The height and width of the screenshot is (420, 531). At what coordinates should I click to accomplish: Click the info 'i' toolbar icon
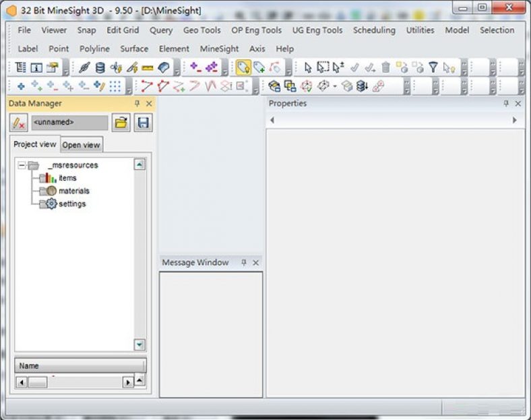pos(36,67)
